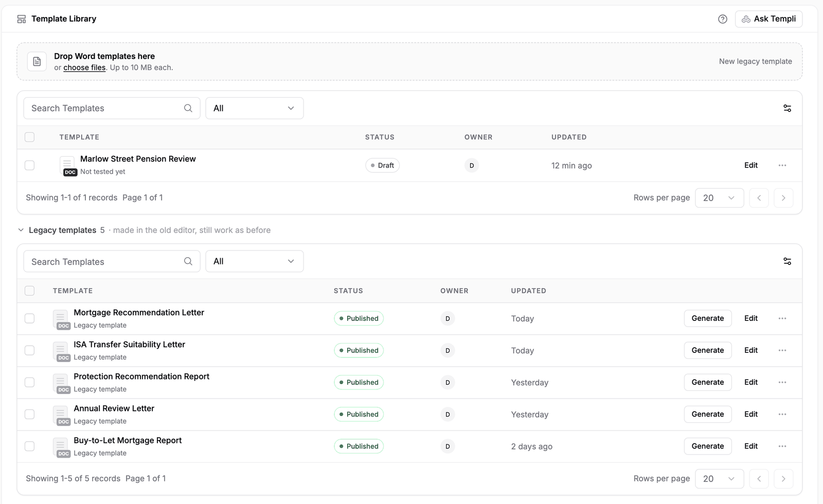Click DOC icon of Protection Recommendation Report
Viewport: 823px width, 504px height.
coord(61,383)
